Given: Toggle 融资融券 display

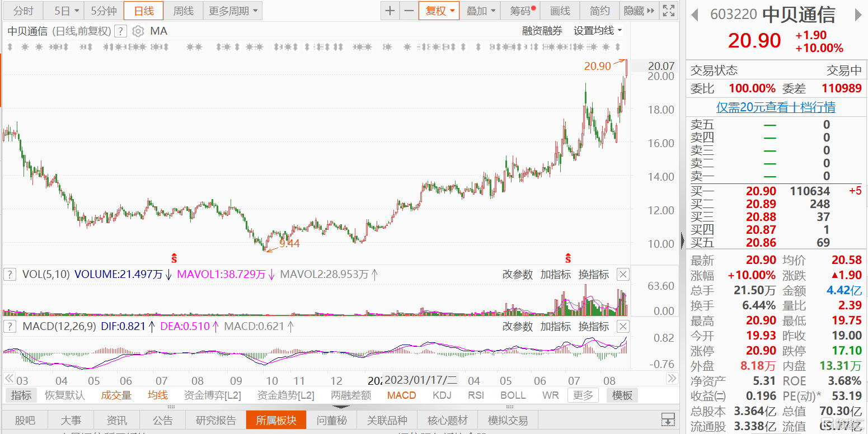Looking at the screenshot, I should coord(542,31).
